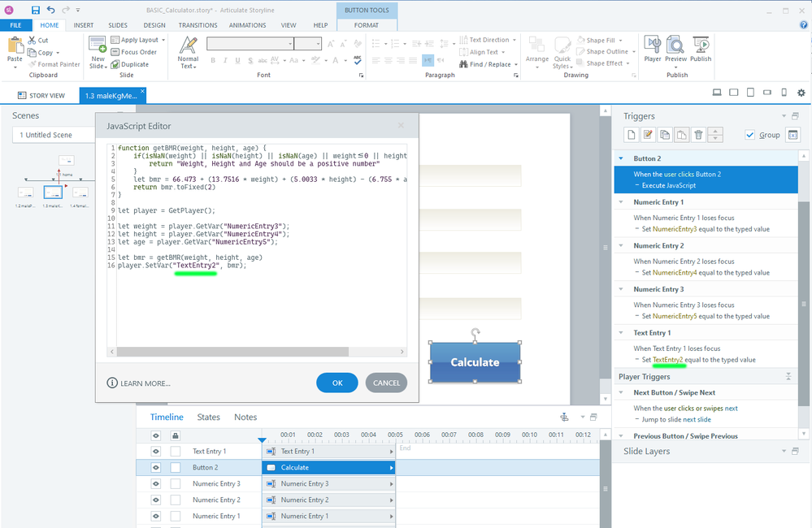Switch to the phone portrait preview icon

click(784, 93)
